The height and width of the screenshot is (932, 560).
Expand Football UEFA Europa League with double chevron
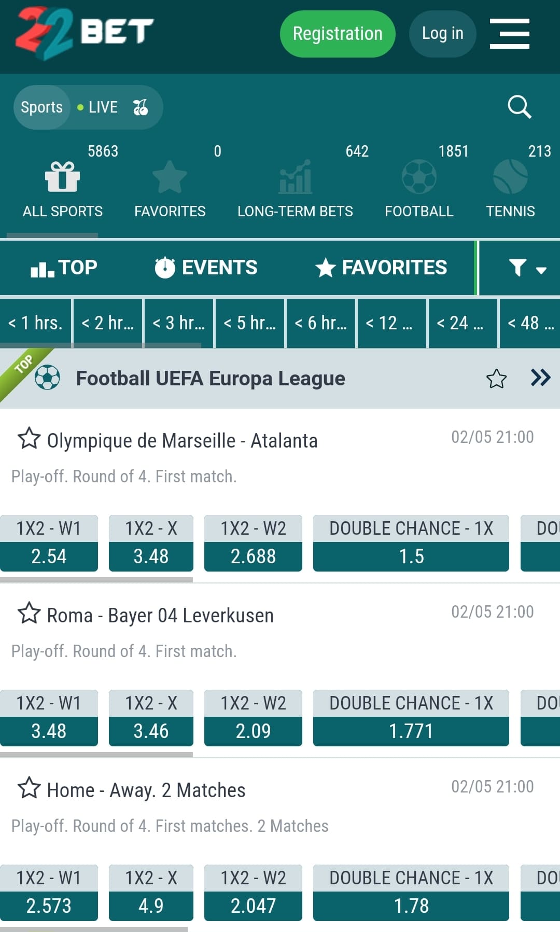(541, 378)
